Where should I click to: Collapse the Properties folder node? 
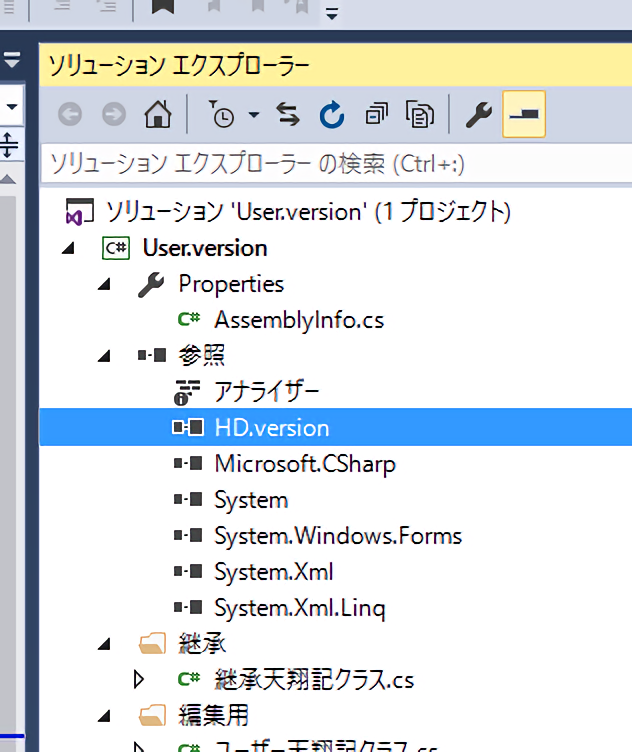(105, 284)
